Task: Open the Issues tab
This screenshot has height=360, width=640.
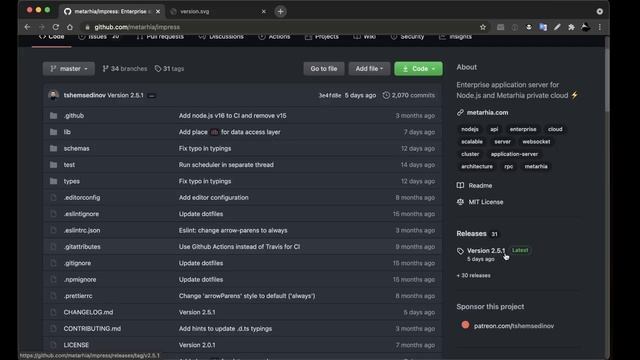Action: coord(99,37)
